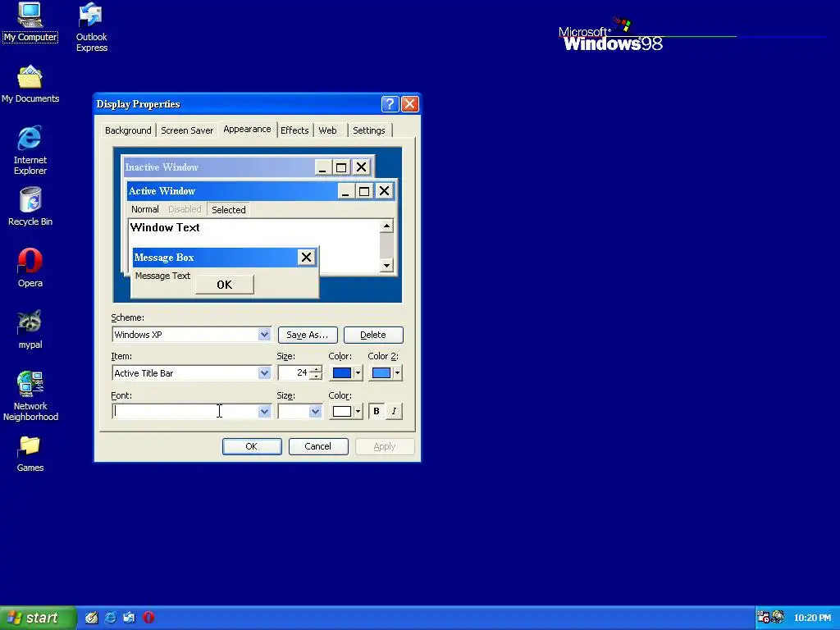Open the Font name dropdown arrow
This screenshot has width=840, height=630.
(x=264, y=412)
